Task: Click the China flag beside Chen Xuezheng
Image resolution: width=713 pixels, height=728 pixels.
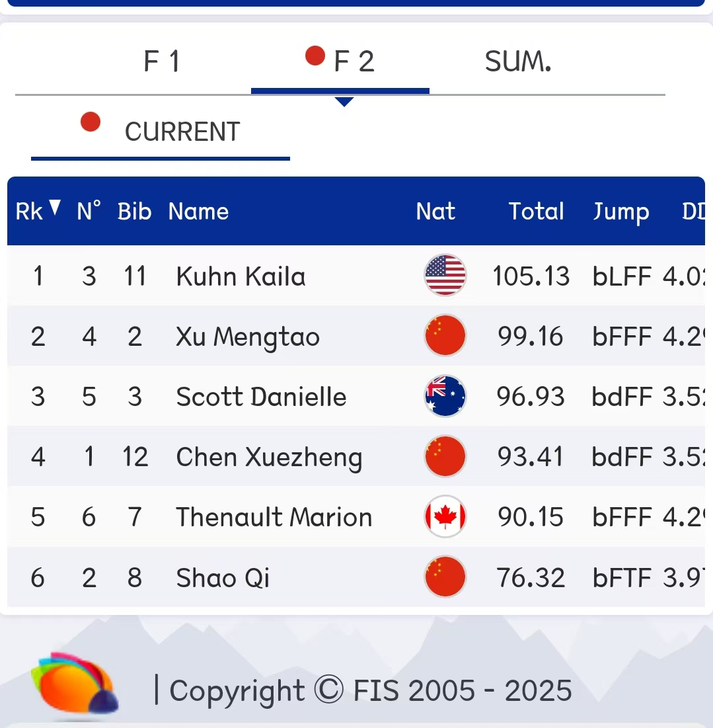Action: click(x=445, y=457)
